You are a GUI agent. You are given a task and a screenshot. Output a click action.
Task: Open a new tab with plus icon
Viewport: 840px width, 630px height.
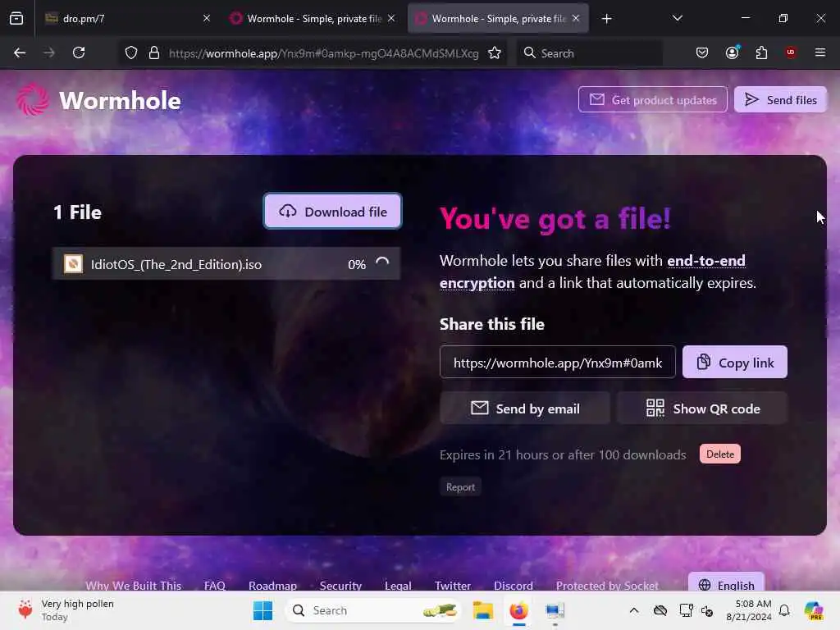[606, 19]
